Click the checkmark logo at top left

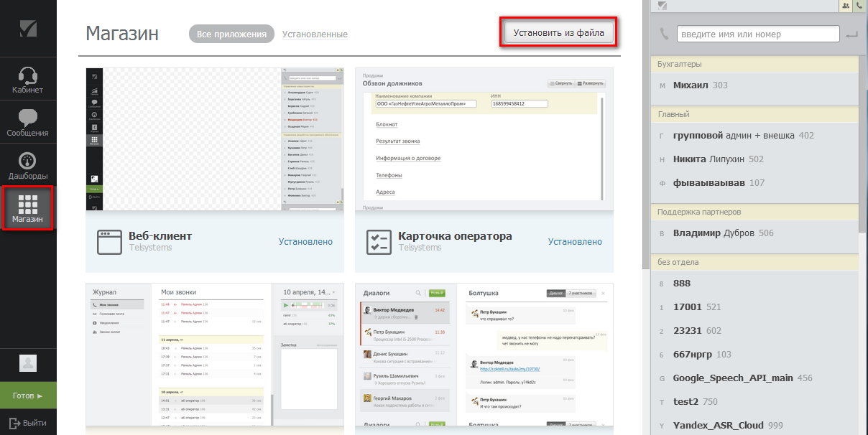pyautogui.click(x=28, y=28)
